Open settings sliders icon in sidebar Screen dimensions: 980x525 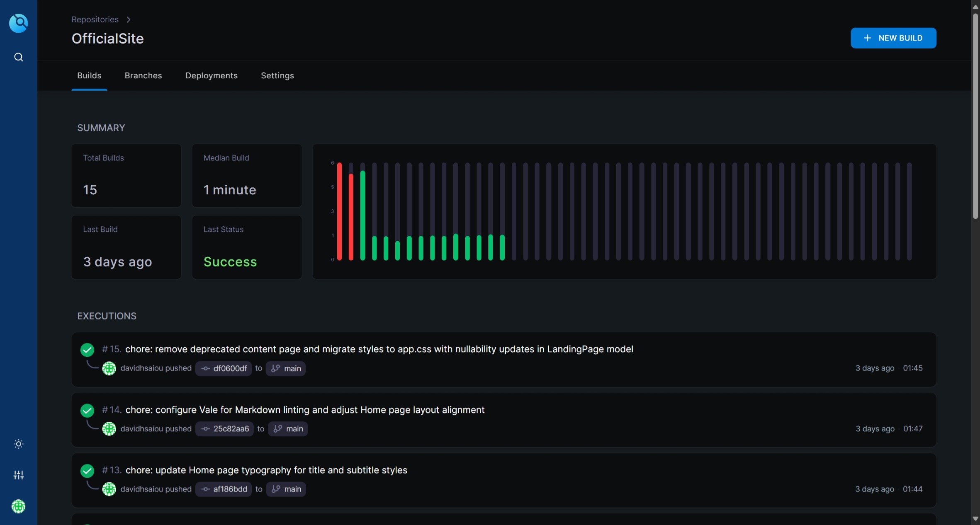coord(18,475)
